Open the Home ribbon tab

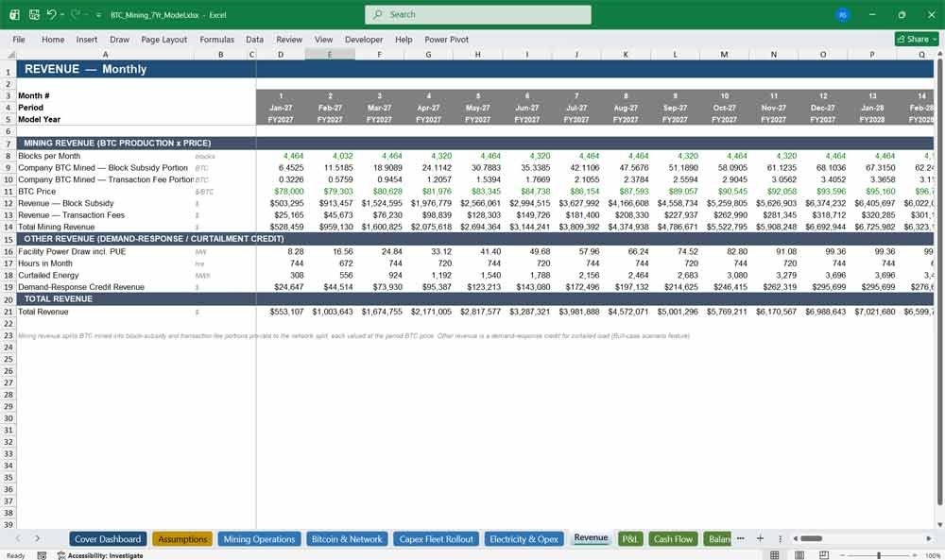[x=53, y=39]
